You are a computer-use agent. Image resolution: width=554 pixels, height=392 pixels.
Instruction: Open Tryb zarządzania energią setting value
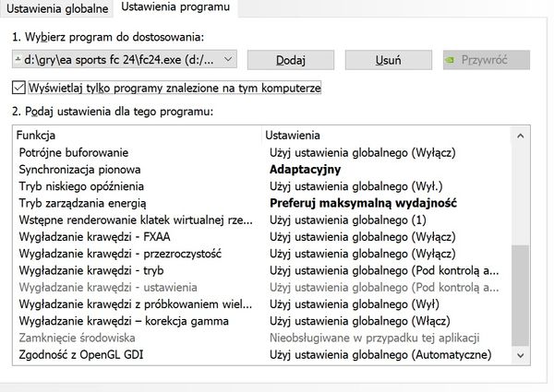(364, 203)
